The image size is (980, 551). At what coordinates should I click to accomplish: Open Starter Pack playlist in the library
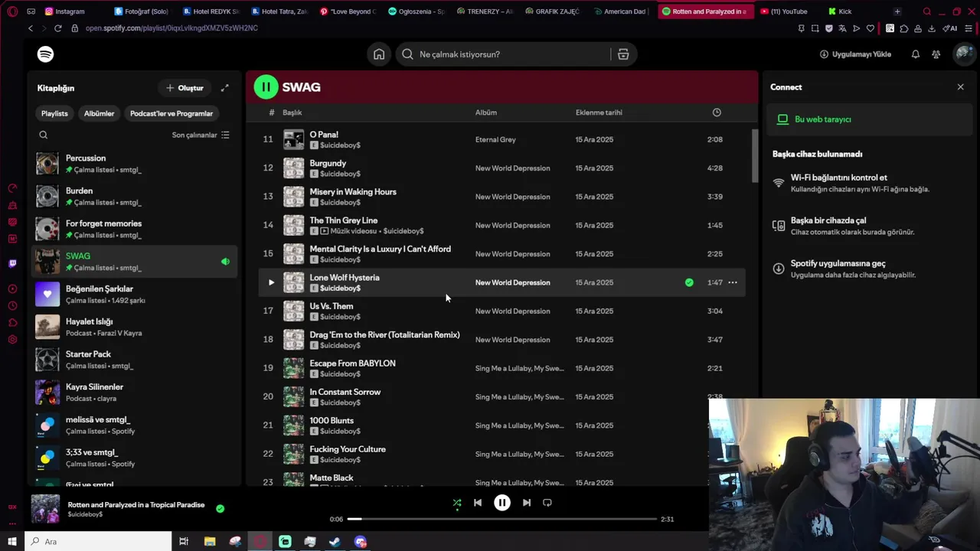pyautogui.click(x=135, y=360)
